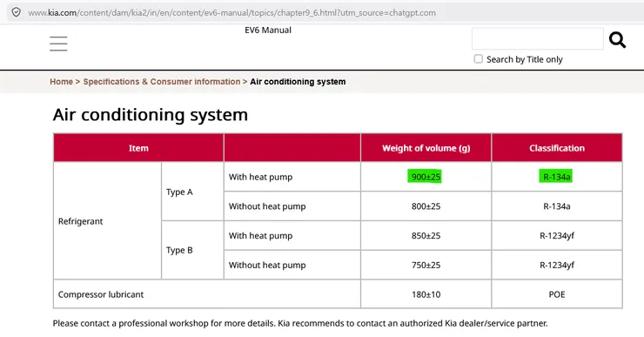Viewport: 644px width, 337px height.
Task: Click the magnifying glass search icon
Action: click(x=617, y=40)
